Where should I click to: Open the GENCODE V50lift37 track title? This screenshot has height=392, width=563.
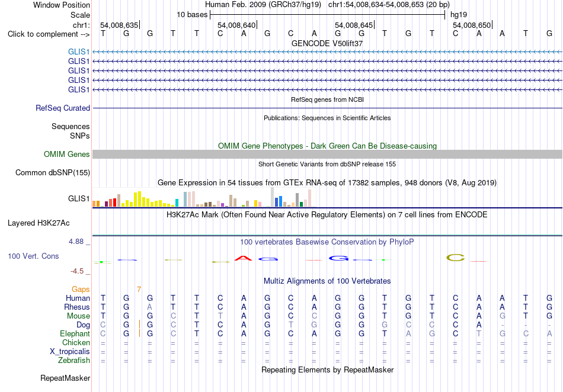point(327,43)
